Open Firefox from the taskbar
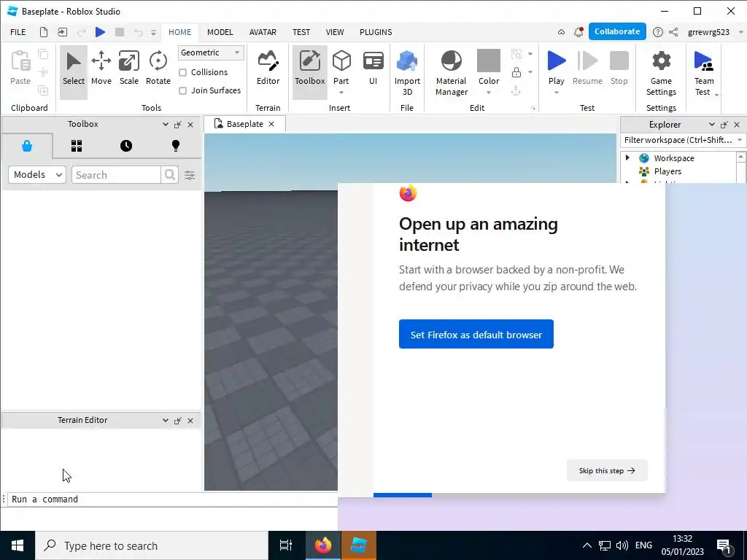Image resolution: width=747 pixels, height=560 pixels. tap(322, 545)
